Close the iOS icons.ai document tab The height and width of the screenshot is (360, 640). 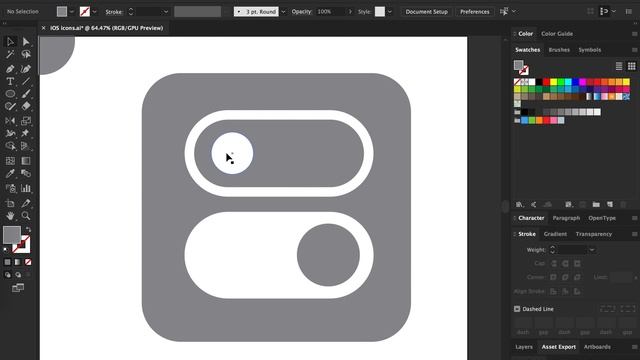(x=43, y=28)
